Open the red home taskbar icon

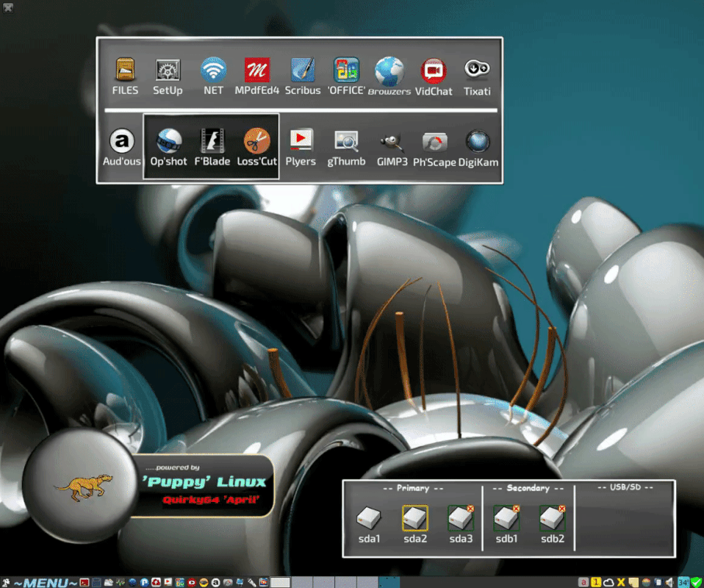point(156,582)
